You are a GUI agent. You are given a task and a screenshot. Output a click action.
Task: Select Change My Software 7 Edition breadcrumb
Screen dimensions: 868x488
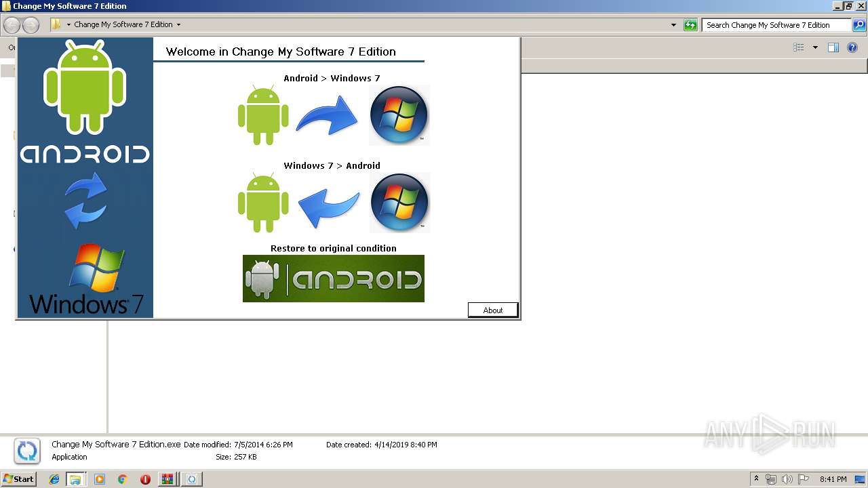tap(123, 24)
